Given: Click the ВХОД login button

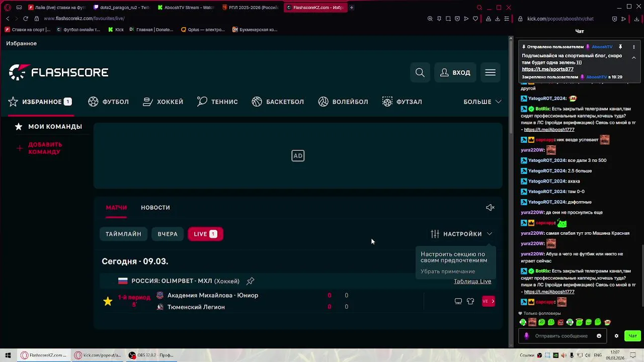Looking at the screenshot, I should click(x=455, y=72).
